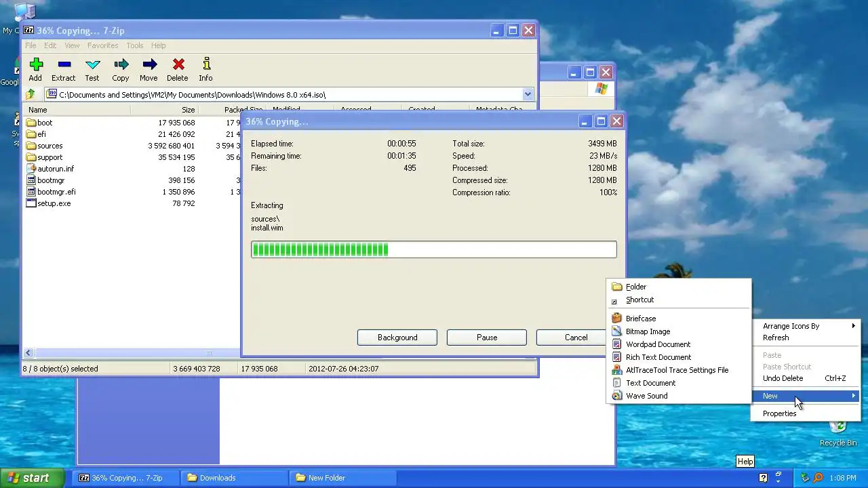Open the 7-Zip Tools menu
Image resolution: width=868 pixels, height=488 pixels.
135,45
